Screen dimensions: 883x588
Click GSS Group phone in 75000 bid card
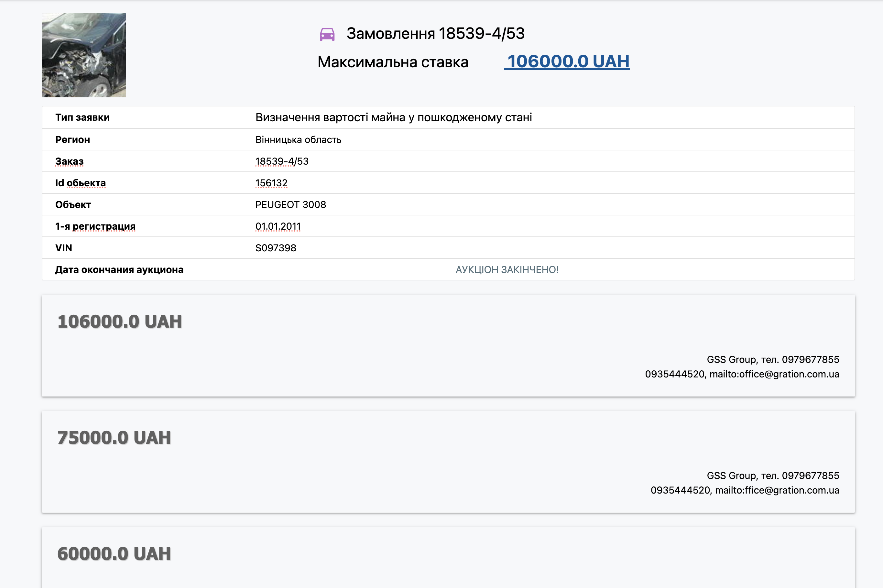click(x=810, y=475)
